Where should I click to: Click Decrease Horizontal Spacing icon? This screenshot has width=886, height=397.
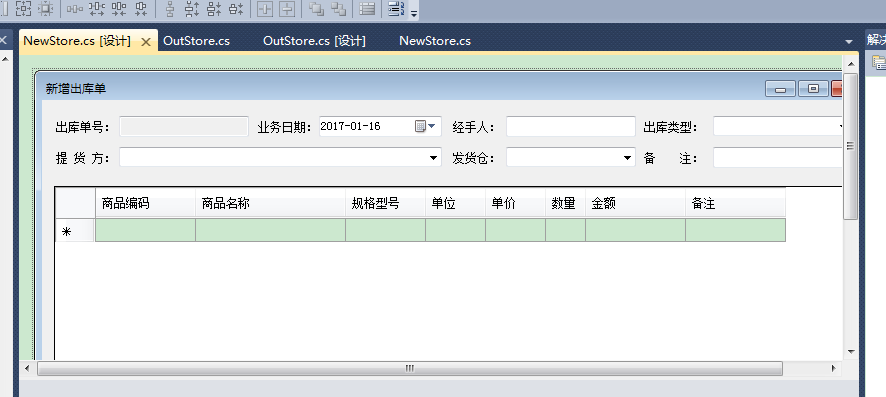pos(119,8)
